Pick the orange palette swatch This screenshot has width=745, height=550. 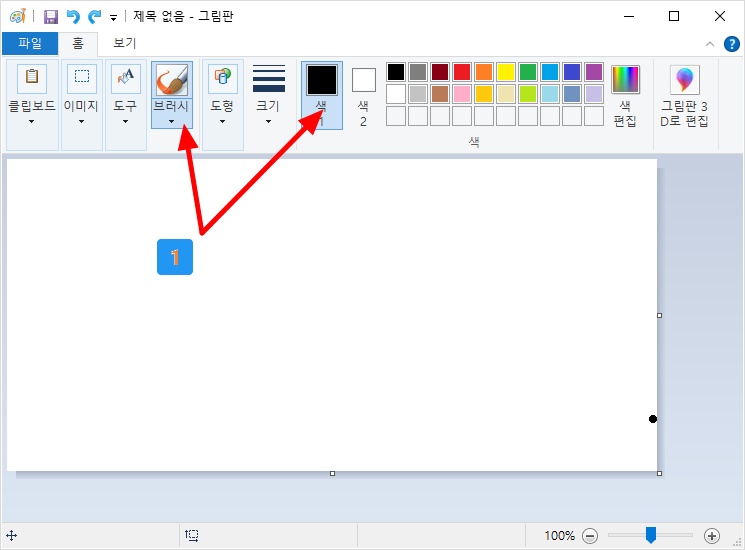tap(484, 72)
